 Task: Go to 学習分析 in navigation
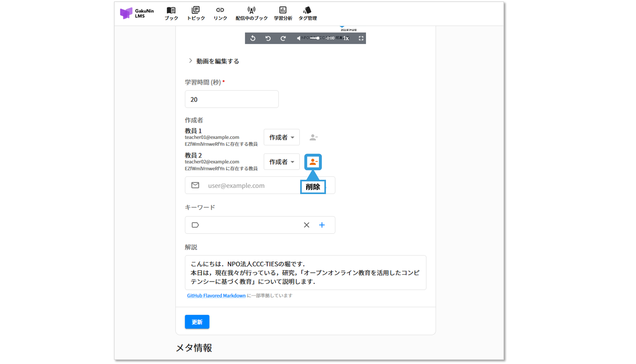tap(283, 14)
